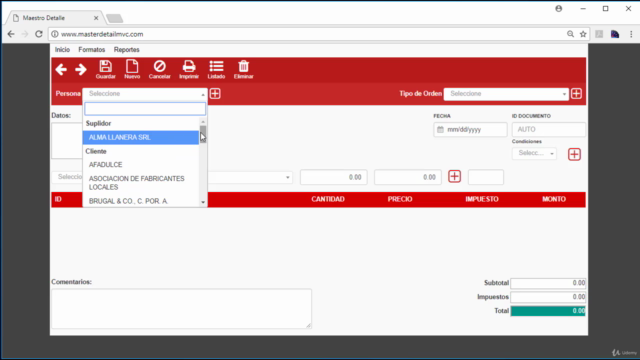This screenshot has height=360, width=640.
Task: Click the Cliente group heading
Action: [96, 151]
